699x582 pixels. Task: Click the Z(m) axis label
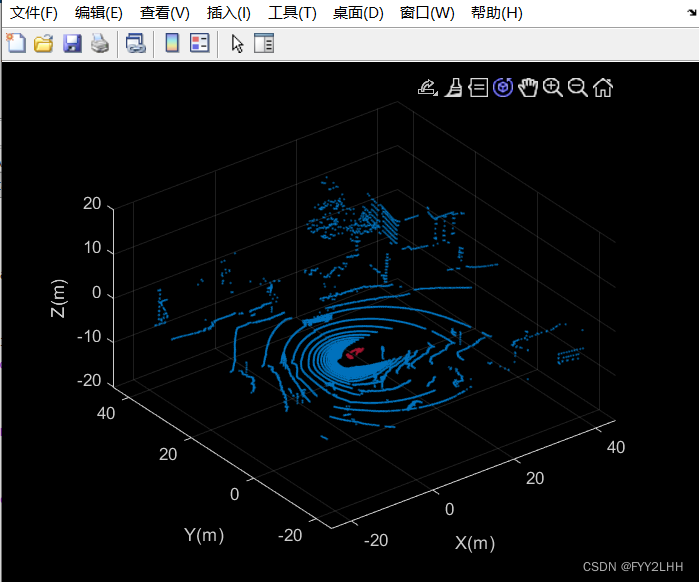pos(58,298)
